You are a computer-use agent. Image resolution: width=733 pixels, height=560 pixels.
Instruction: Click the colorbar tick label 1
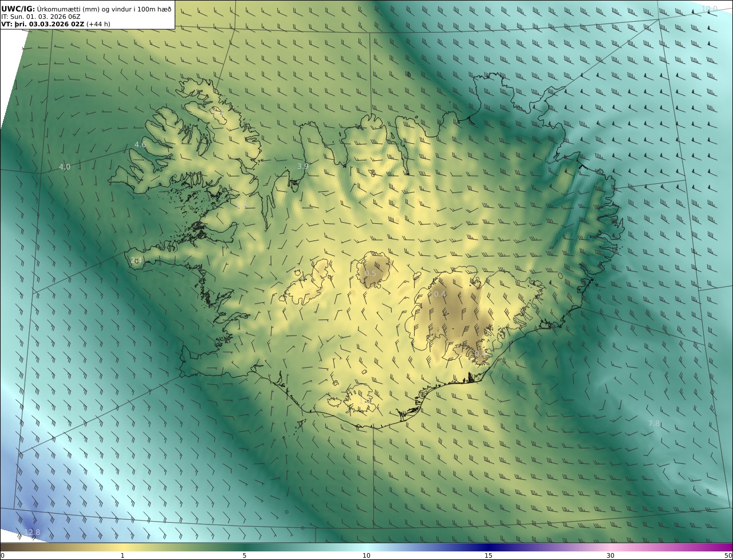coord(122,555)
